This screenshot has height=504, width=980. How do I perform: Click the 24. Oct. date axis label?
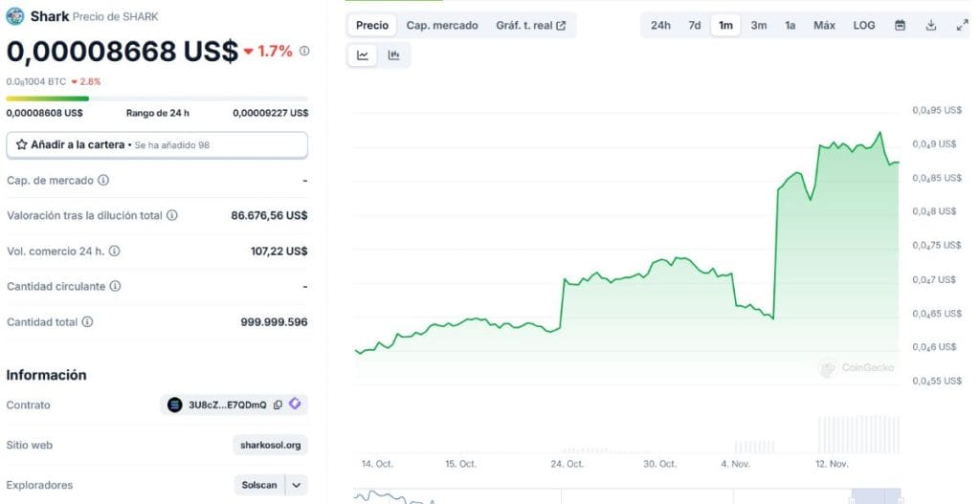pyautogui.click(x=568, y=464)
